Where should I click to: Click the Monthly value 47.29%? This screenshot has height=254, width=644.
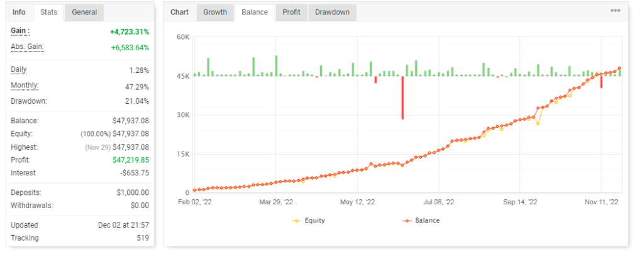[x=137, y=87]
